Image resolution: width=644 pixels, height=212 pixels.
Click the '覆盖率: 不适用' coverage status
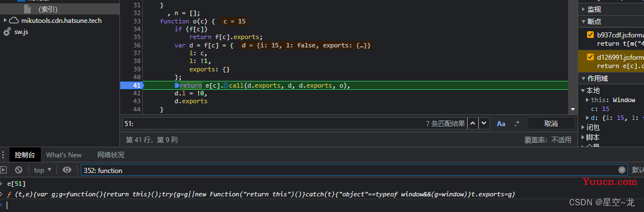pos(547,139)
